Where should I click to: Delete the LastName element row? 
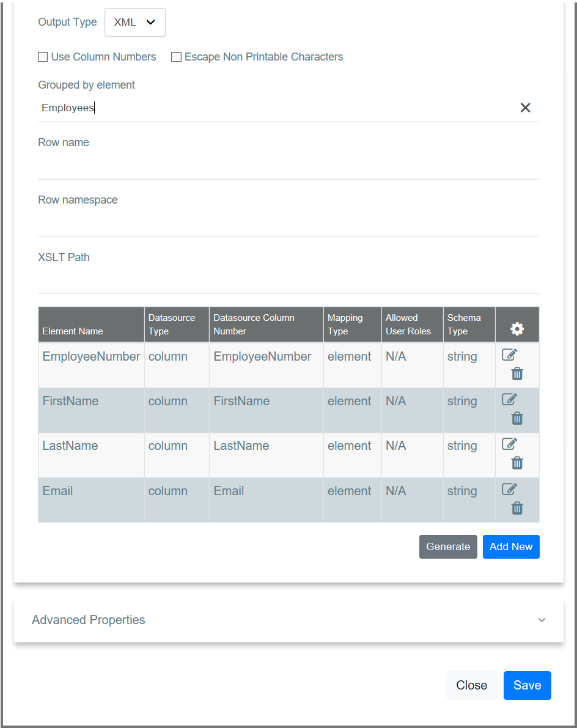tap(517, 463)
